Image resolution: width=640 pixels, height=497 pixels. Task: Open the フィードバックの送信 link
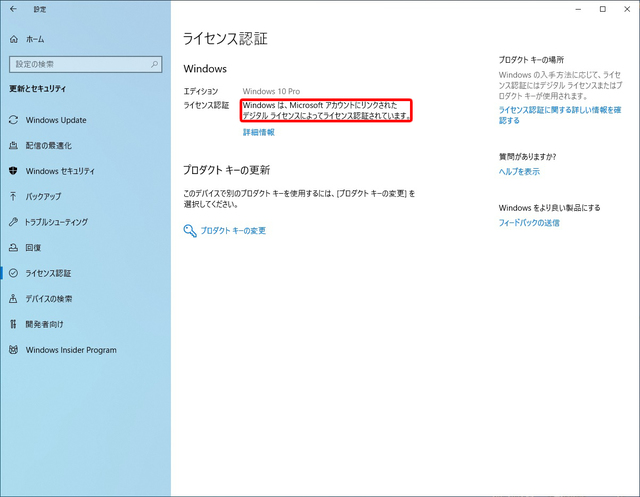click(x=529, y=223)
